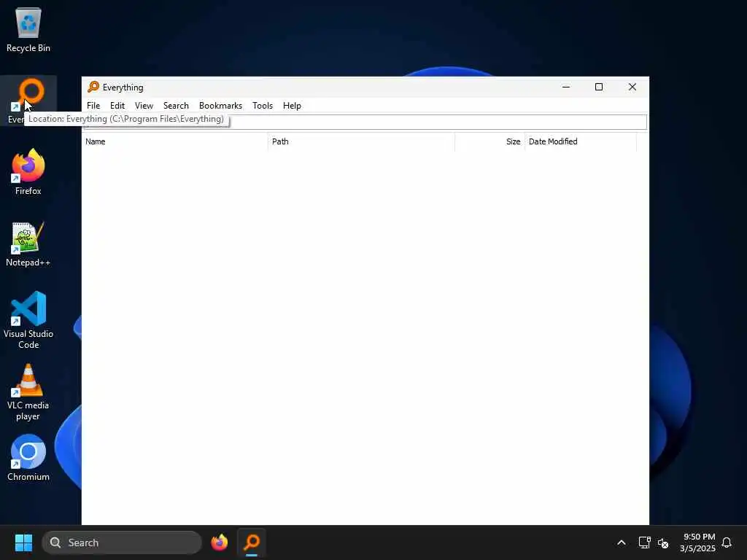Sort results by Path column
Screen dimensions: 747x560
(x=361, y=141)
